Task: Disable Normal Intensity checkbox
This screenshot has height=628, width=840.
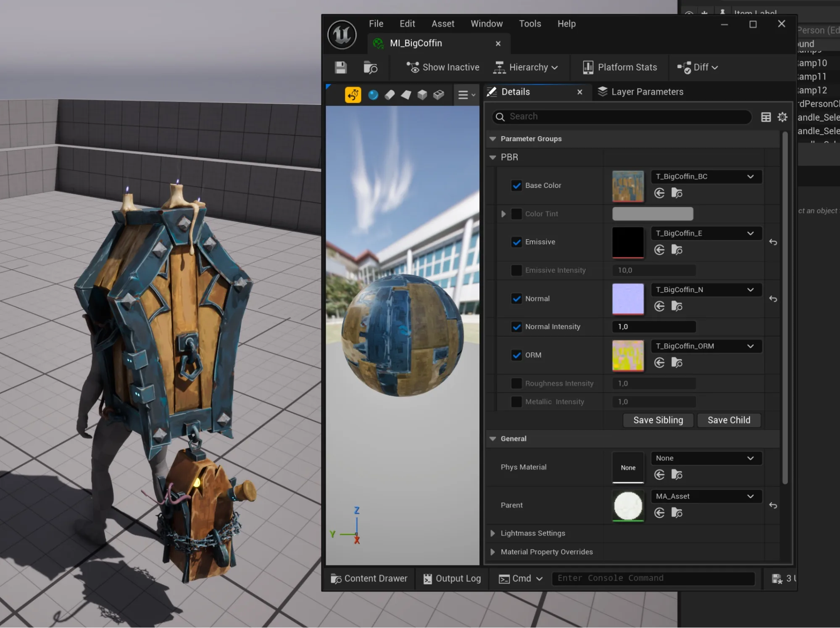Action: [516, 327]
